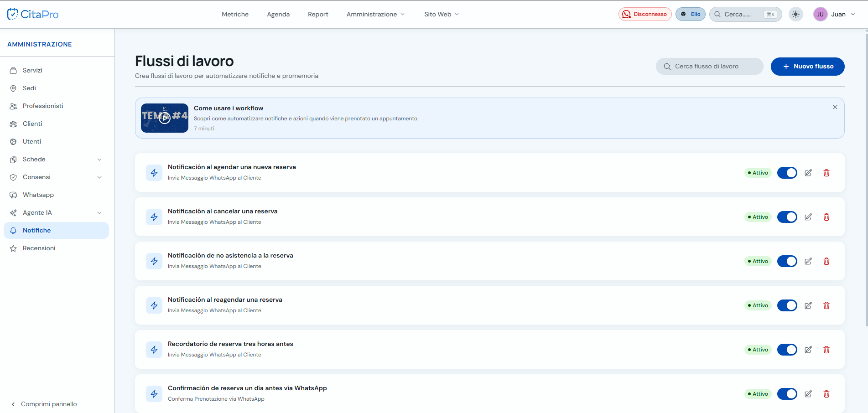Toggle the light/dark theme sun icon

coord(796,14)
